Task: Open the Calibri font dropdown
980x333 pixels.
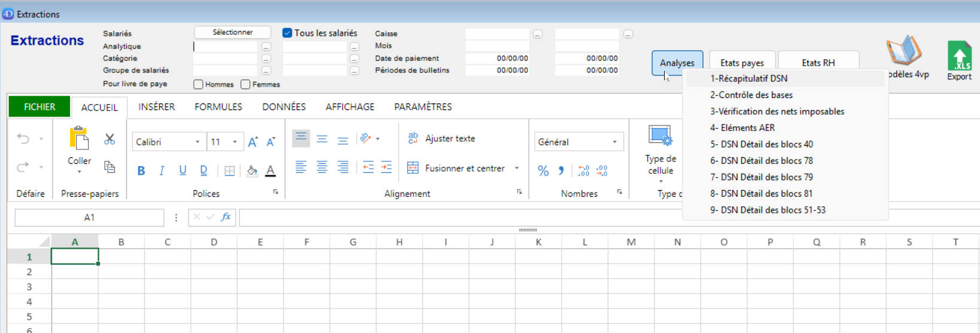Action: click(197, 142)
